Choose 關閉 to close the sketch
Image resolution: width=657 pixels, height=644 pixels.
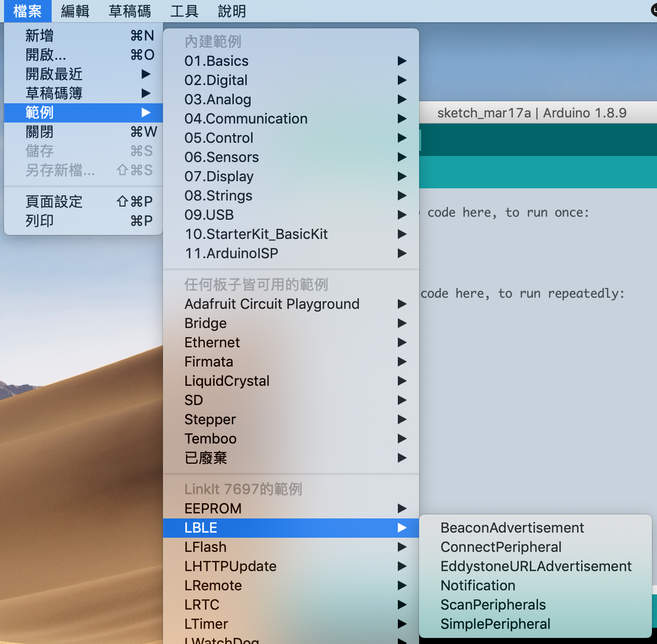84,132
